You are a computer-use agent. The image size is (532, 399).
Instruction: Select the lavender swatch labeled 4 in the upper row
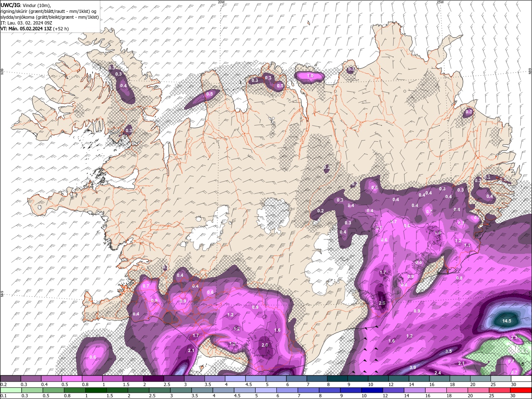point(235,379)
